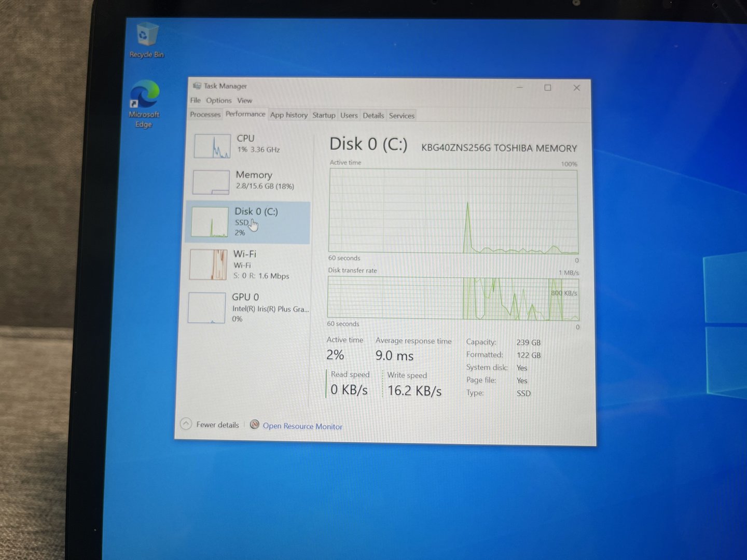
Task: Open the View menu
Action: point(244,101)
